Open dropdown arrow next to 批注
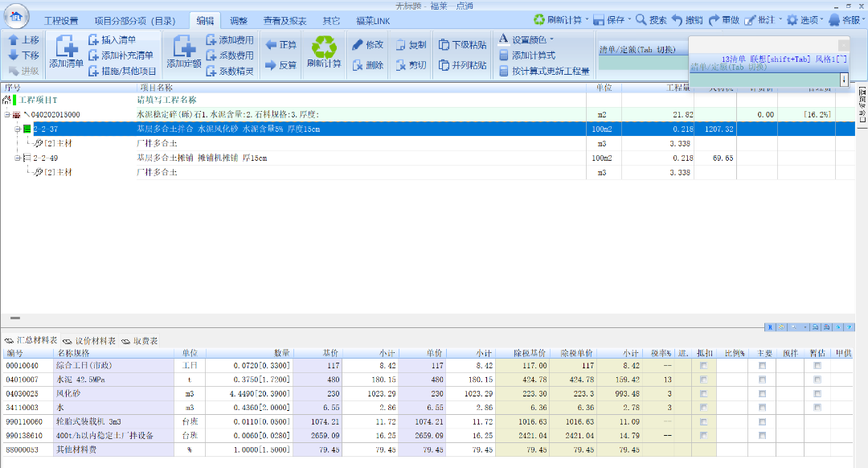 point(780,20)
